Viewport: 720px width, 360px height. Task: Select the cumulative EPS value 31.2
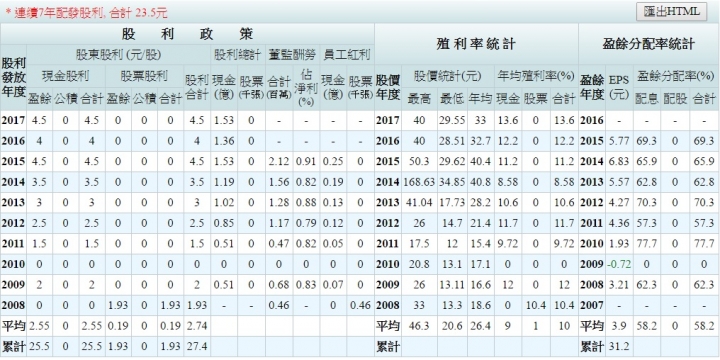click(619, 347)
